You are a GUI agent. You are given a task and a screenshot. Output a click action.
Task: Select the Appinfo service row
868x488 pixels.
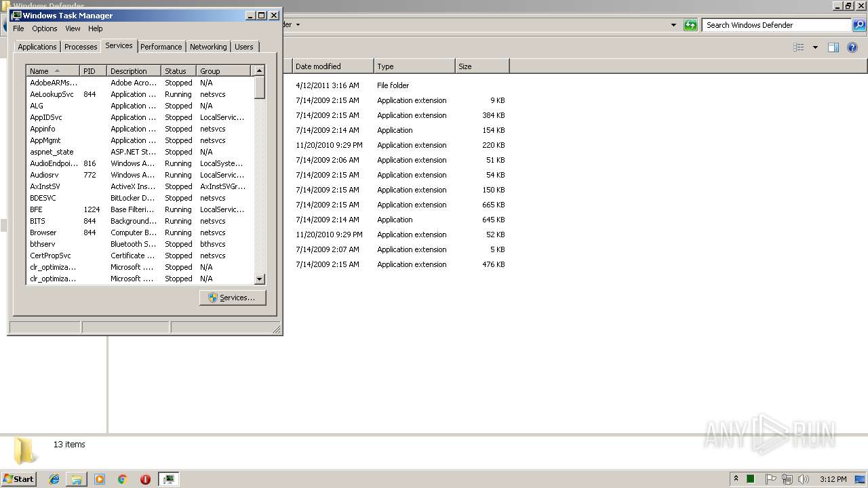[140, 129]
